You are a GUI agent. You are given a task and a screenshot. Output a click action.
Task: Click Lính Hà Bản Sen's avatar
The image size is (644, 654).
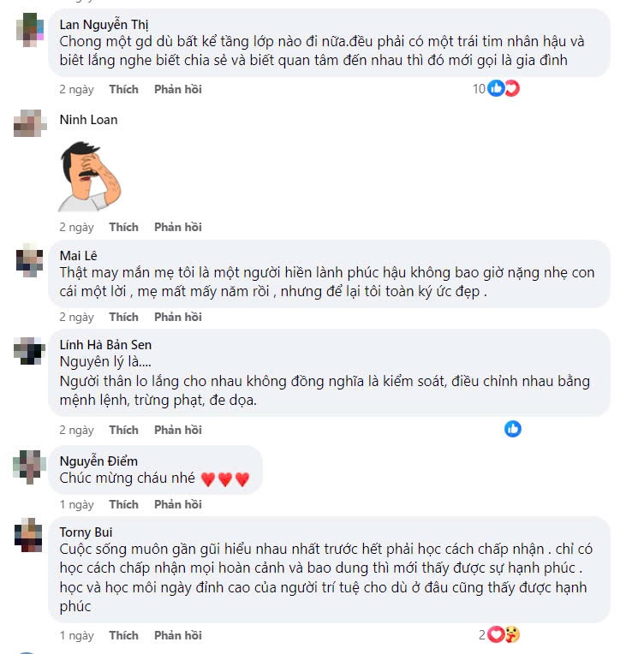pyautogui.click(x=30, y=349)
